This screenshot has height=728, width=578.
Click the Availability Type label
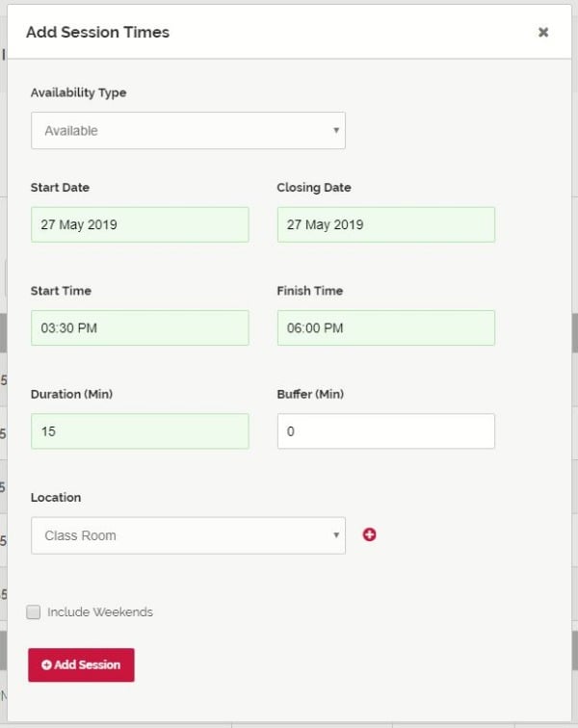coord(79,92)
